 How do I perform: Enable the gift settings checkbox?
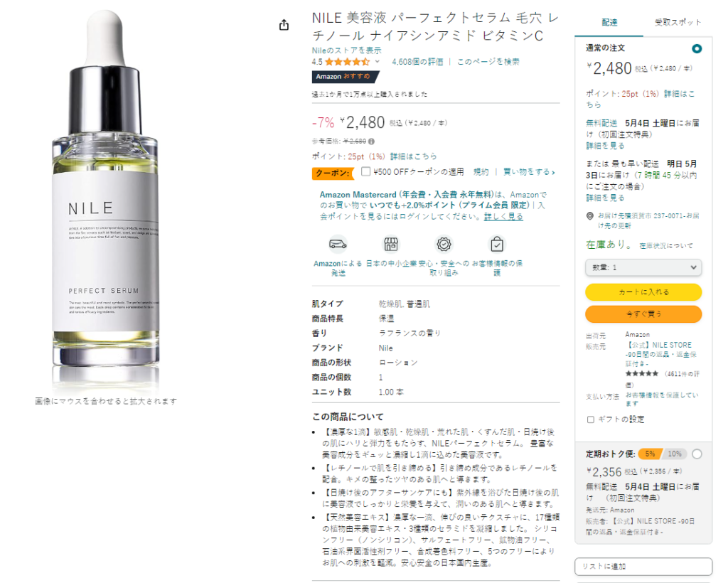(591, 419)
